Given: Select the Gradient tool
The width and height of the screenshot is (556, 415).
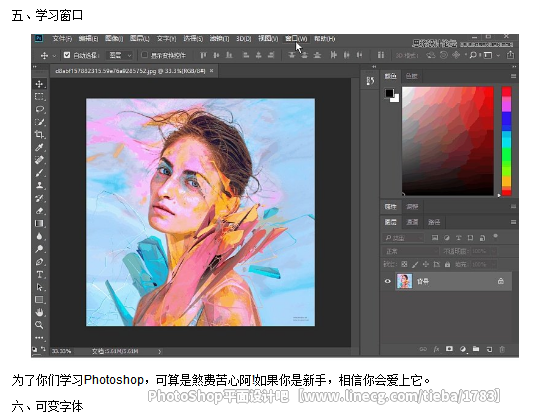Looking at the screenshot, I should [x=39, y=223].
